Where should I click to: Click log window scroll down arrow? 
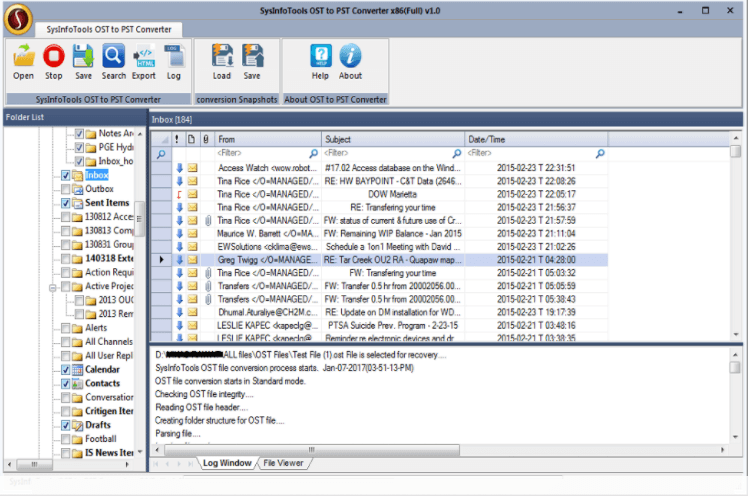coord(736,437)
